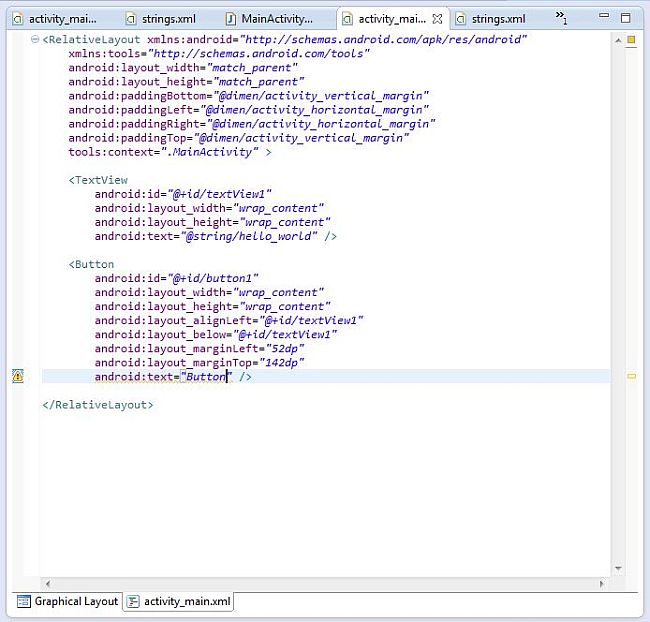The image size is (650, 622).
Task: Click the activity_main.xml bottom tab icon
Action: [x=133, y=601]
